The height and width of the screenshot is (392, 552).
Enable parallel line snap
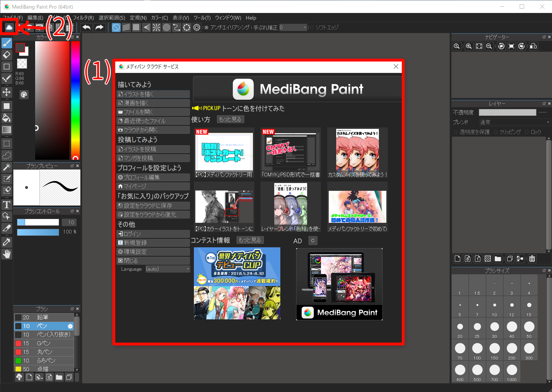pos(126,27)
